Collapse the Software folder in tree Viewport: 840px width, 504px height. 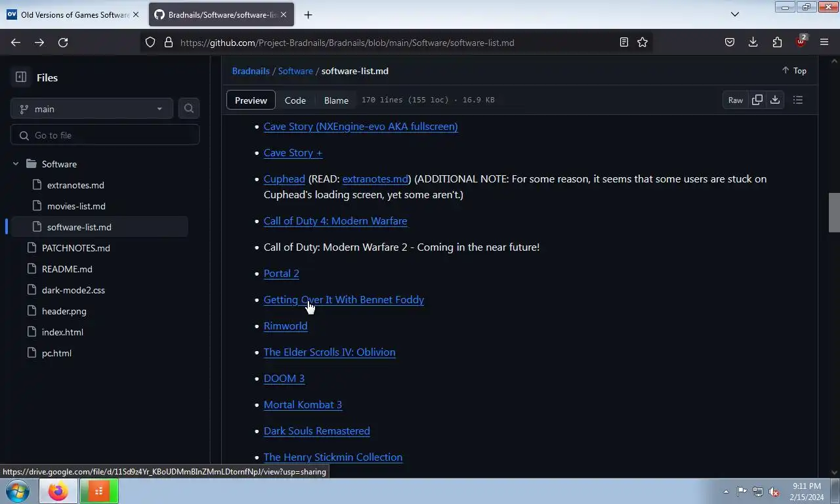tap(16, 164)
